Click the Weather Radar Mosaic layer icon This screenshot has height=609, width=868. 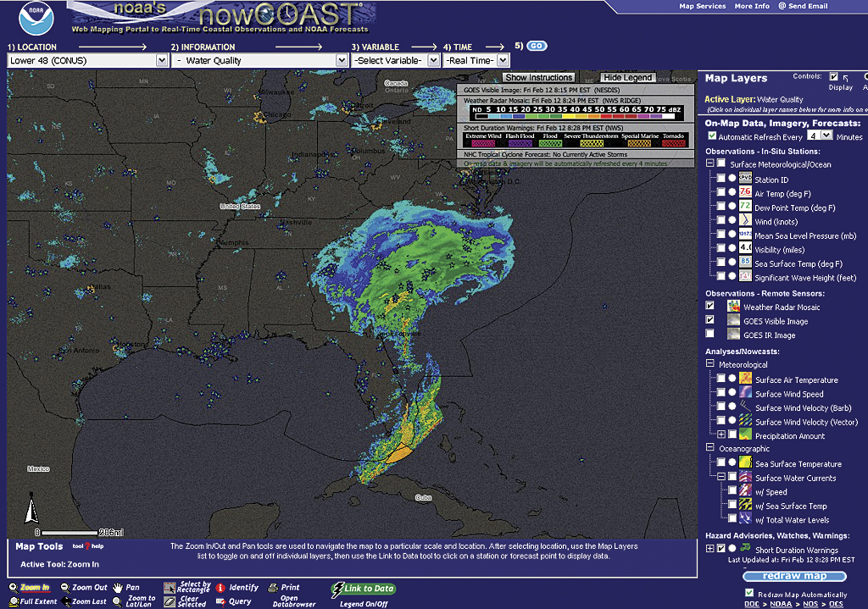[733, 306]
